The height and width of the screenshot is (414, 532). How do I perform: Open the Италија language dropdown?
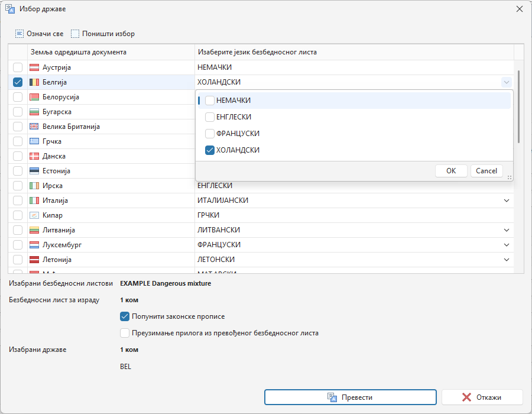[x=507, y=200]
